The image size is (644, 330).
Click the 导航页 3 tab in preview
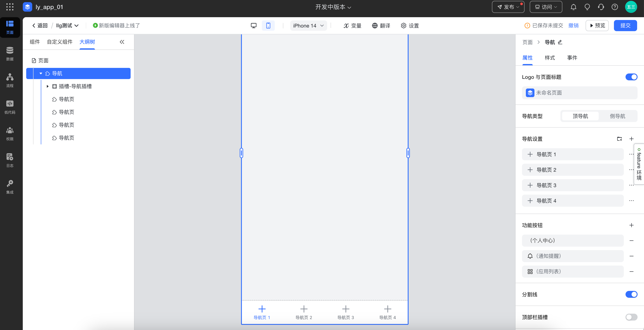click(345, 313)
